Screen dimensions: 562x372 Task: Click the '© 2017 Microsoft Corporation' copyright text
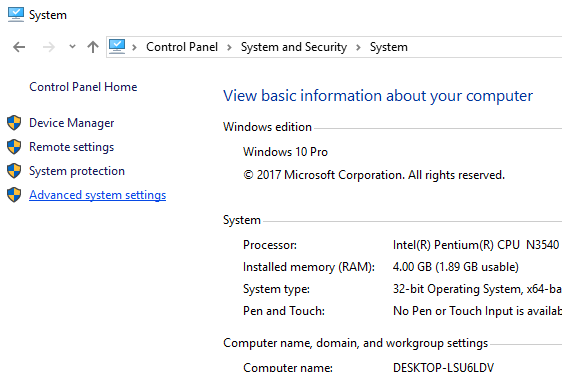point(374,175)
